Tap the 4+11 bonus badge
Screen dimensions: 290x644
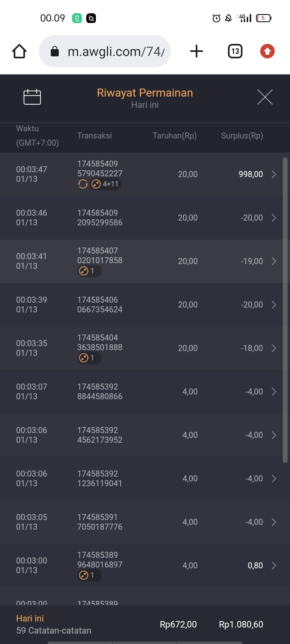106,184
